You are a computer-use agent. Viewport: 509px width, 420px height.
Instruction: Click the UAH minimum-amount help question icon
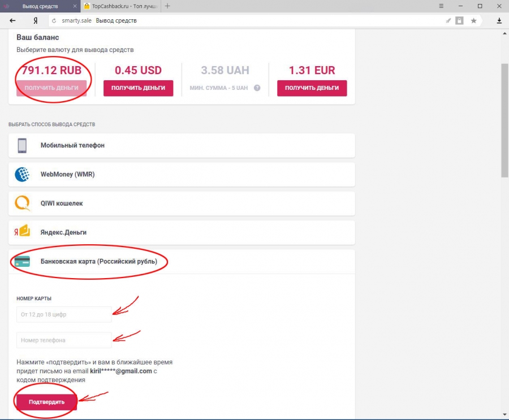tap(257, 88)
